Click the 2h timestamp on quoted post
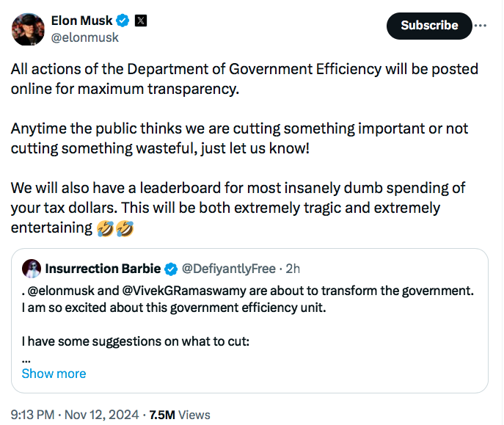Image resolution: width=504 pixels, height=425 pixels. 293,269
